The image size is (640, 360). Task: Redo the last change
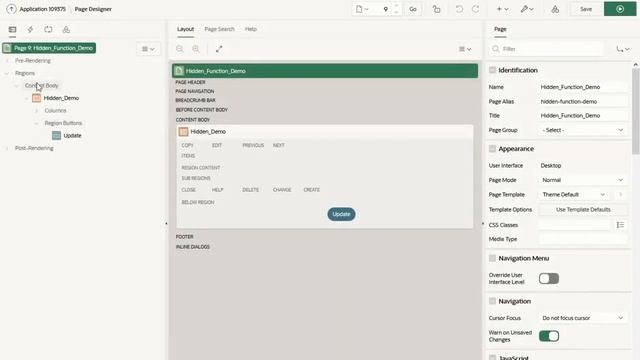pos(476,9)
